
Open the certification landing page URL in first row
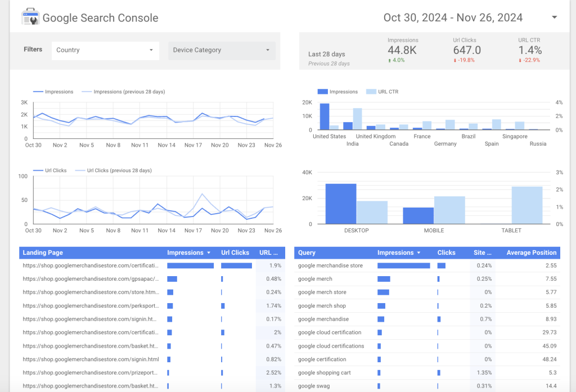91,265
